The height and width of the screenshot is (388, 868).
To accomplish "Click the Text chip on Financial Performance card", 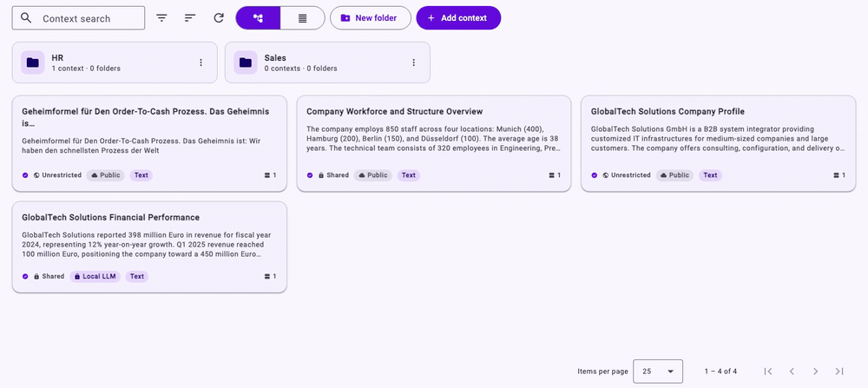I will (137, 276).
